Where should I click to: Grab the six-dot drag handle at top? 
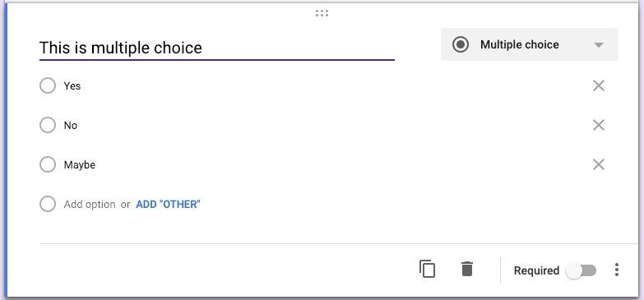[322, 13]
